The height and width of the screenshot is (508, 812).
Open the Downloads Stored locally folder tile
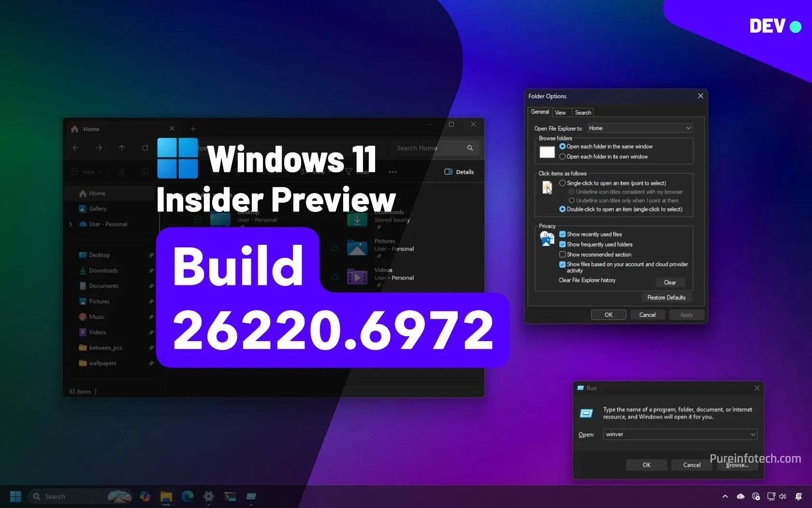(378, 219)
